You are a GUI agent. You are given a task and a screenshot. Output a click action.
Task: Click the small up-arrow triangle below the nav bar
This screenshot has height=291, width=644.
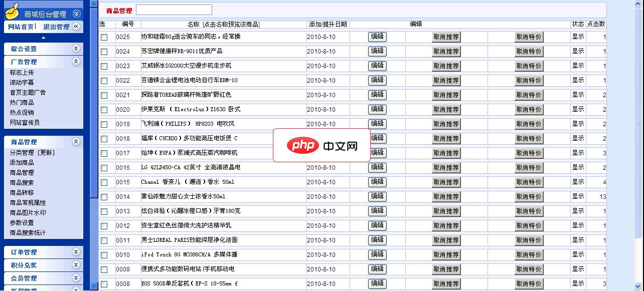pos(43,37)
